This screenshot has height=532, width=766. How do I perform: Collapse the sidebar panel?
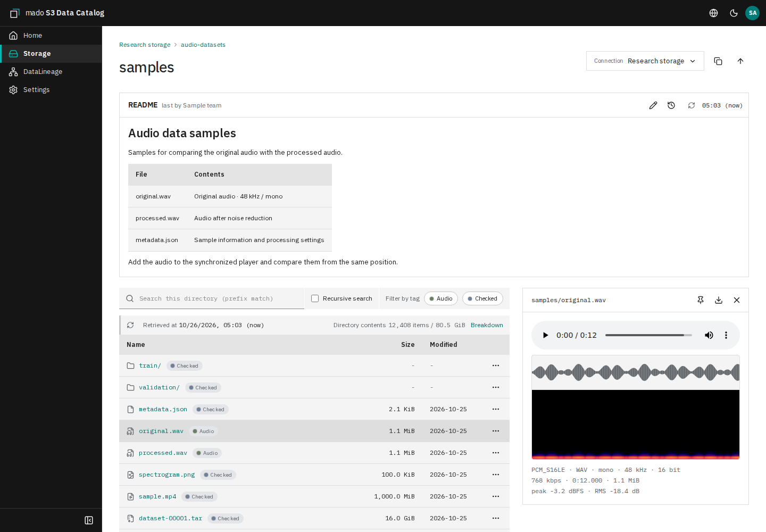point(89,520)
